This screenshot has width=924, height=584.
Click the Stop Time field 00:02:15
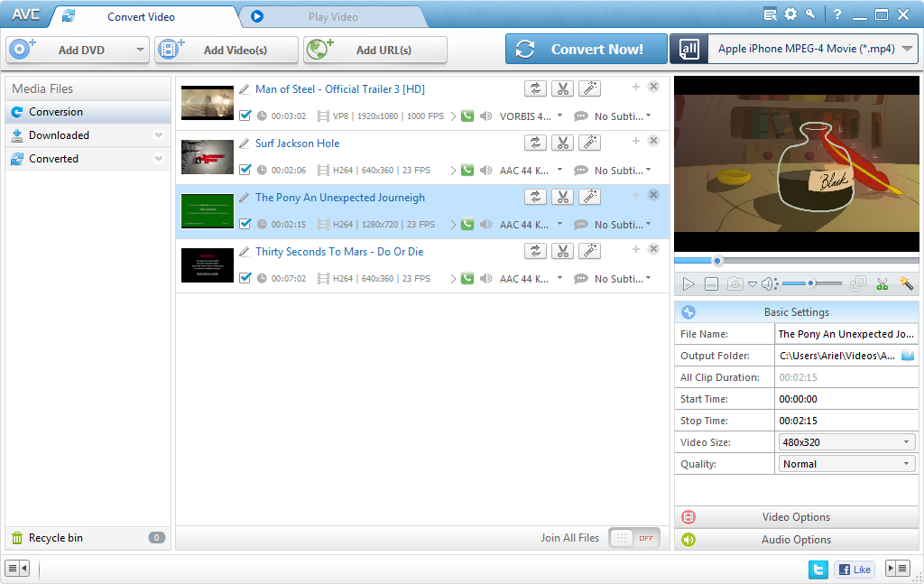pyautogui.click(x=846, y=421)
